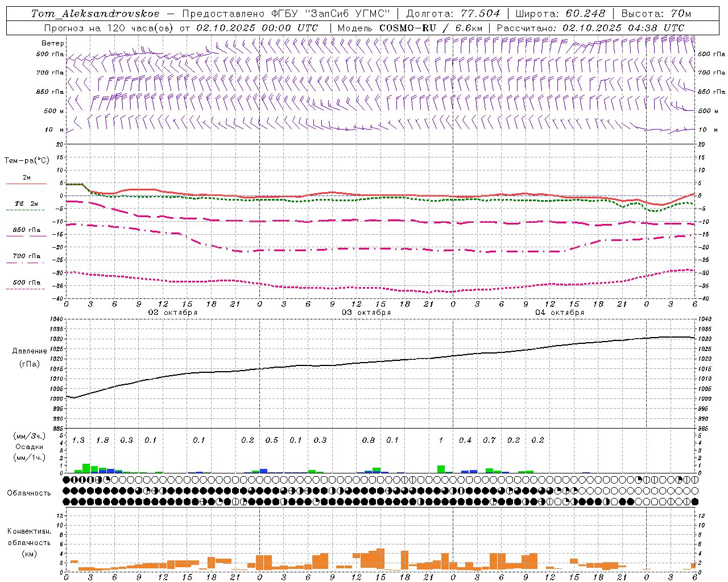Click the 0.4 precipitation total

[x=465, y=440]
